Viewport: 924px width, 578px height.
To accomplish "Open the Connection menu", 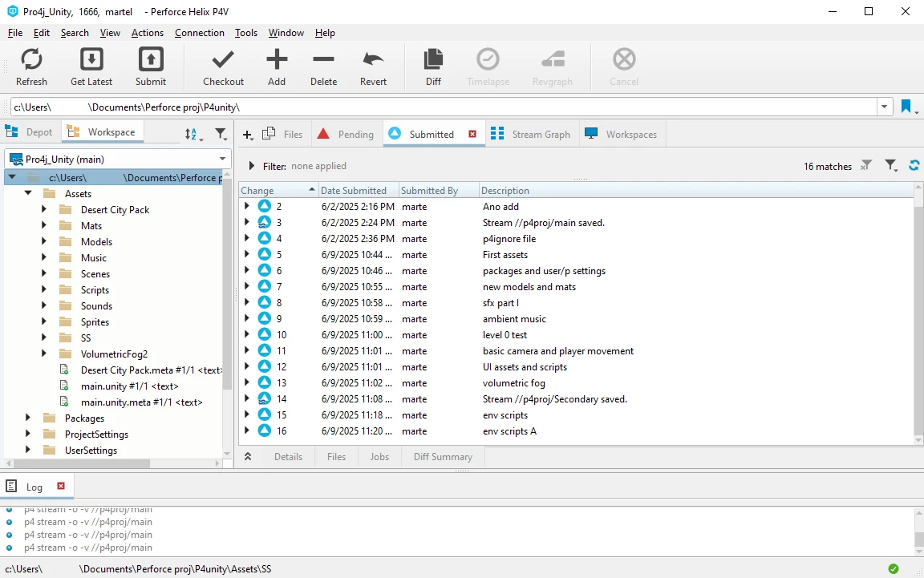I will click(x=199, y=33).
